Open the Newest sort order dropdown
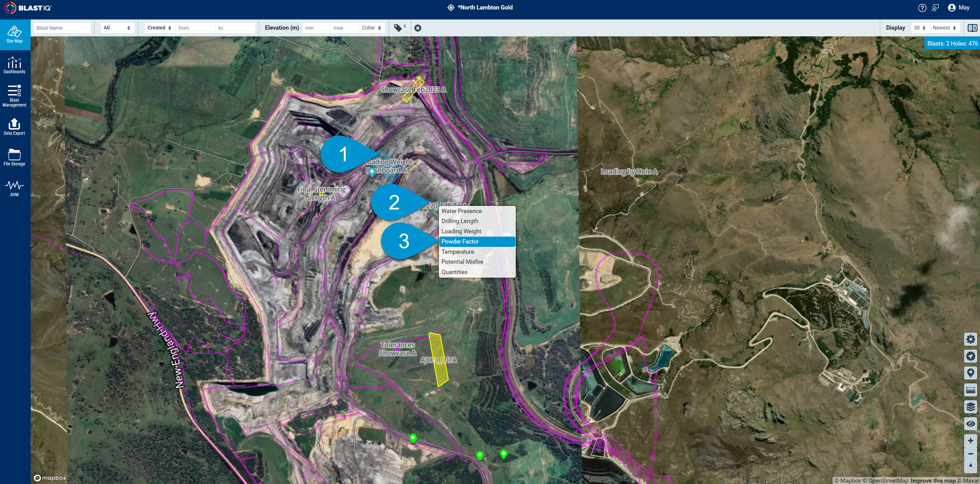980x484 pixels. point(945,28)
